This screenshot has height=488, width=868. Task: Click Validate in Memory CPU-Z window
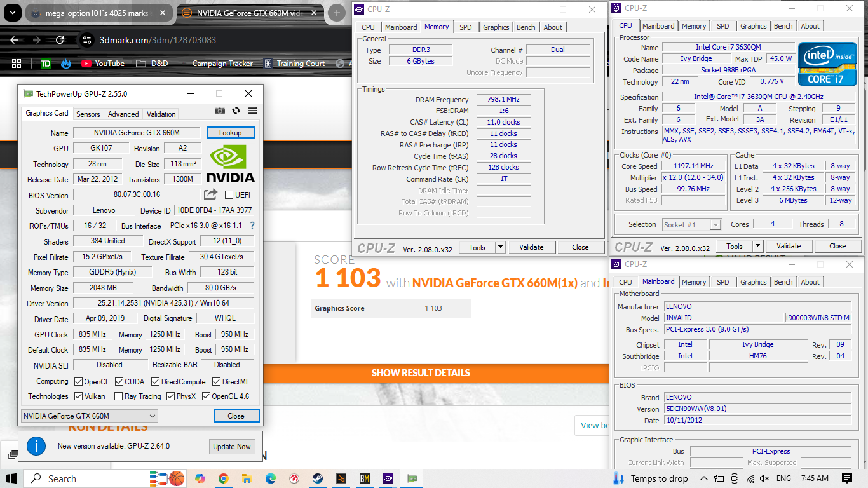pos(531,247)
